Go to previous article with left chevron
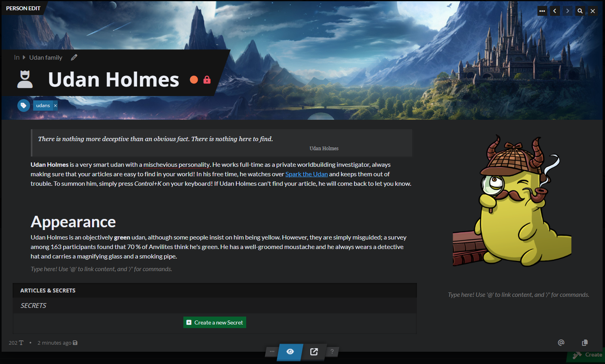 pos(555,11)
